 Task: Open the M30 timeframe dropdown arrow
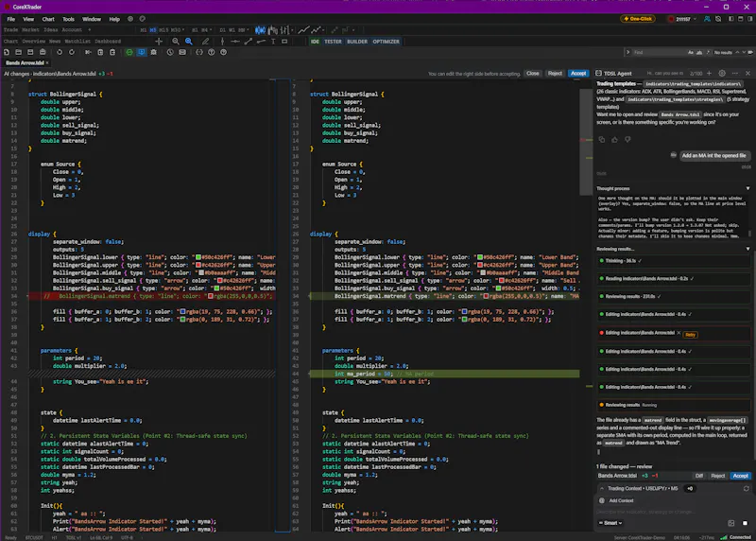[x=183, y=30]
